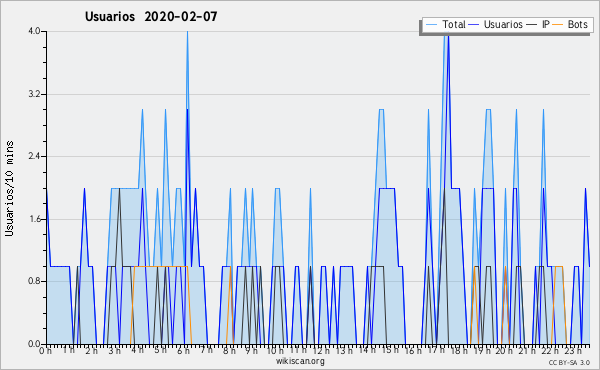The width and height of the screenshot is (600, 370).
Task: Click the 'Usuarios' legend label
Action: pos(503,24)
